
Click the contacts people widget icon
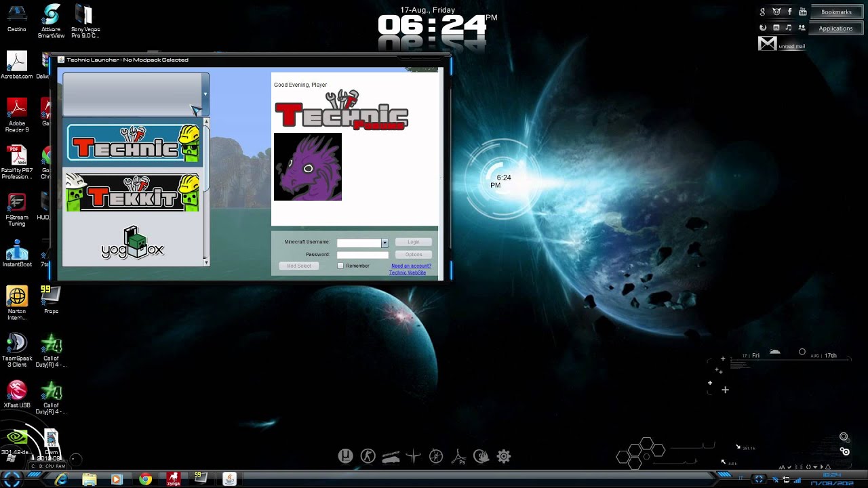pos(802,28)
